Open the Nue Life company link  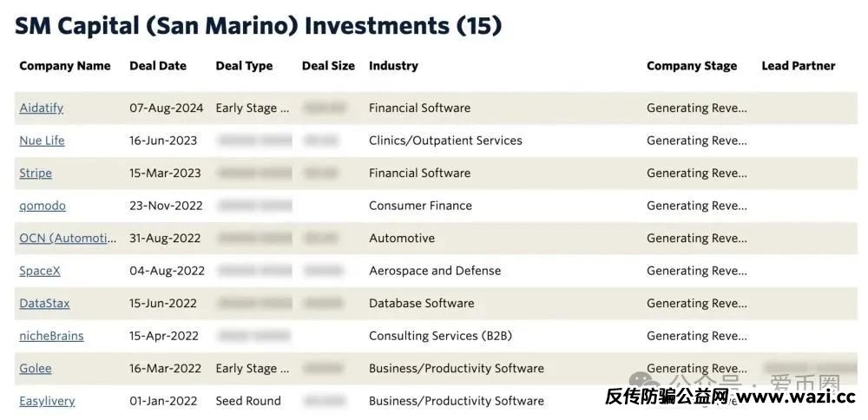[x=42, y=141]
